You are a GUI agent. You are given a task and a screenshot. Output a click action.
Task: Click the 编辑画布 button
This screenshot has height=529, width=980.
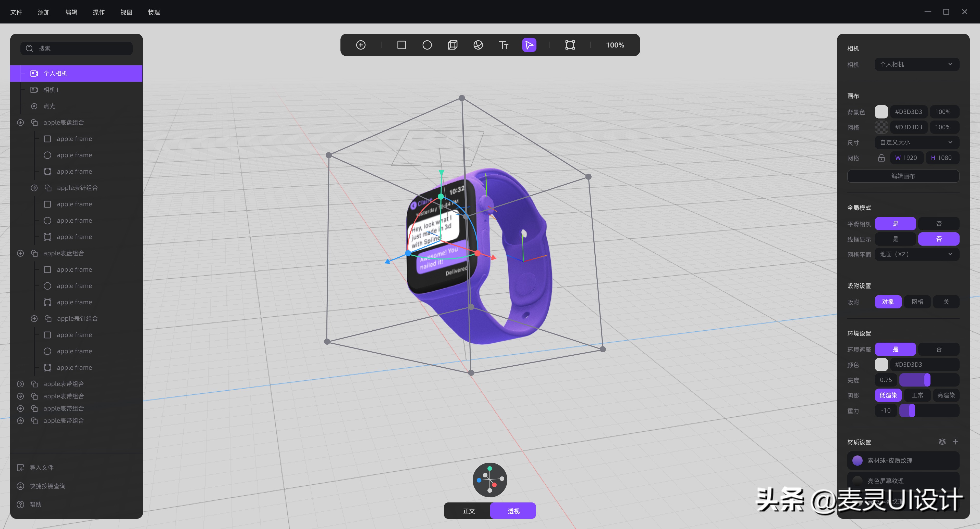coord(903,176)
